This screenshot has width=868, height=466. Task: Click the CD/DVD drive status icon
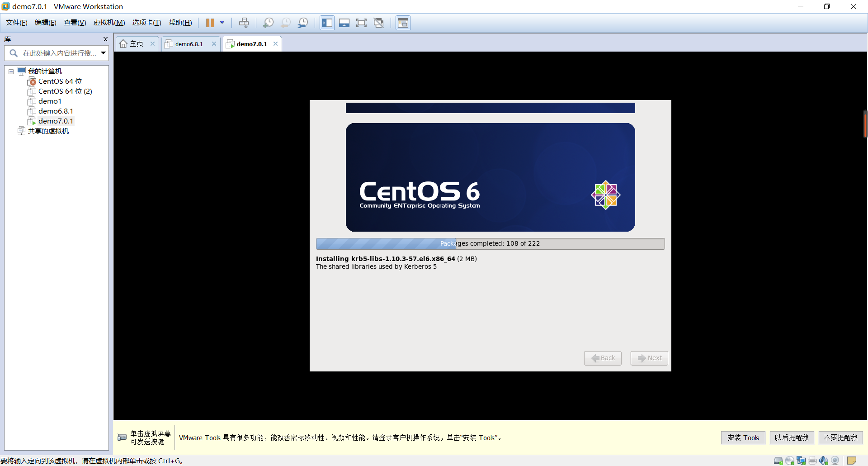pos(790,461)
